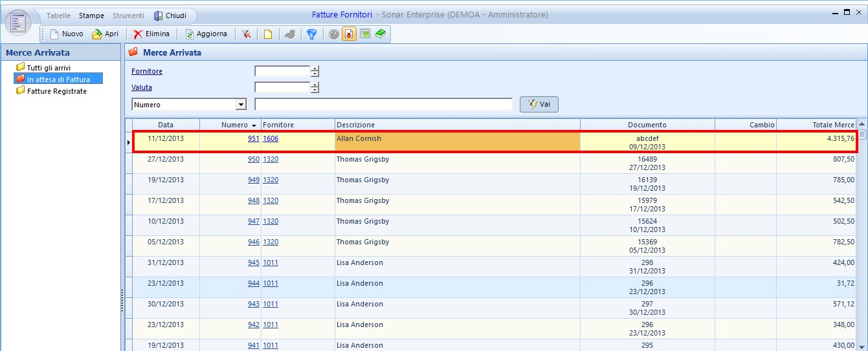Click the green book help icon

pyautogui.click(x=380, y=34)
